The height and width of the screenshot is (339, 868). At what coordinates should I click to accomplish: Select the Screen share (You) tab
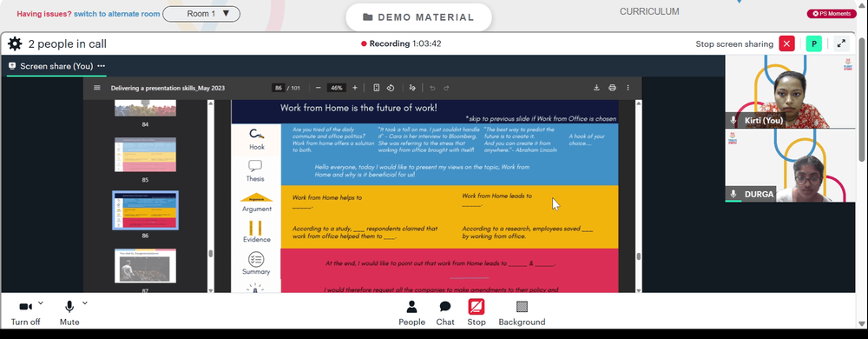click(56, 66)
